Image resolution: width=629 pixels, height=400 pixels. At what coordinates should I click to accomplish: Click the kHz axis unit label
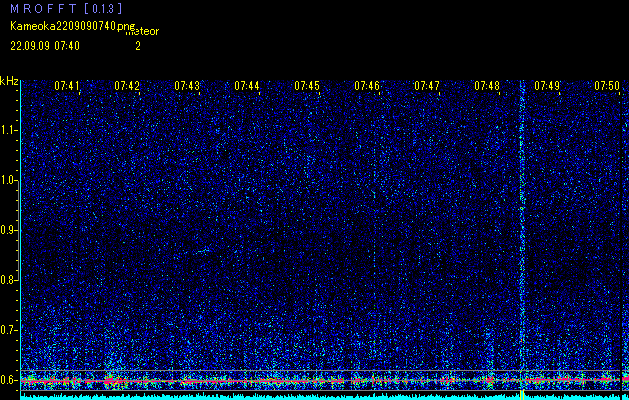coord(9,81)
